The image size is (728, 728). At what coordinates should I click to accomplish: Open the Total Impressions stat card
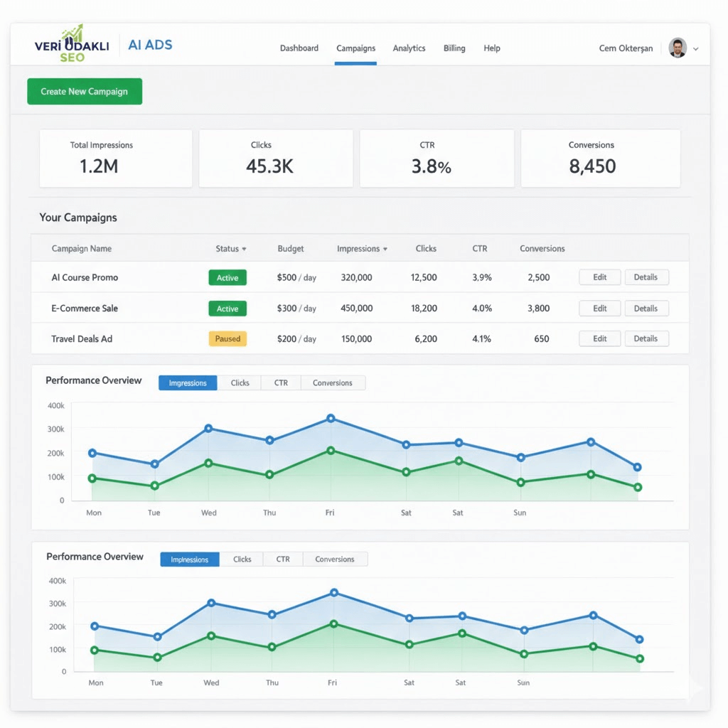(116, 158)
